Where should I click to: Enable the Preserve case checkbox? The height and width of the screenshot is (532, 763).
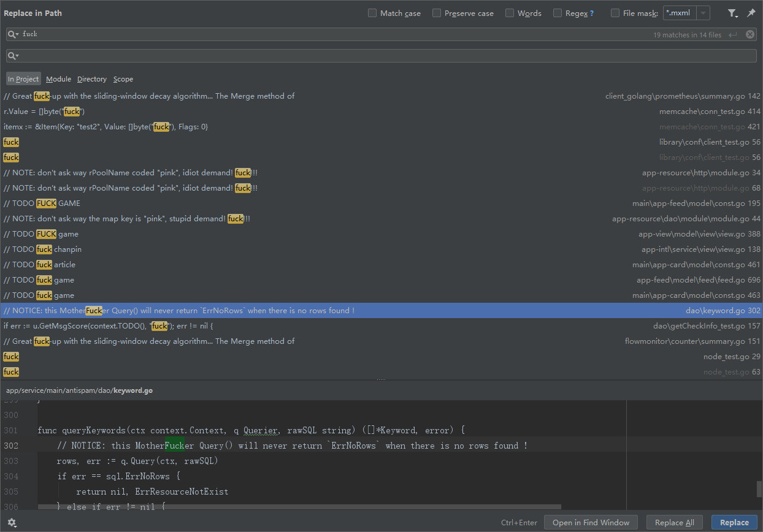pyautogui.click(x=437, y=13)
